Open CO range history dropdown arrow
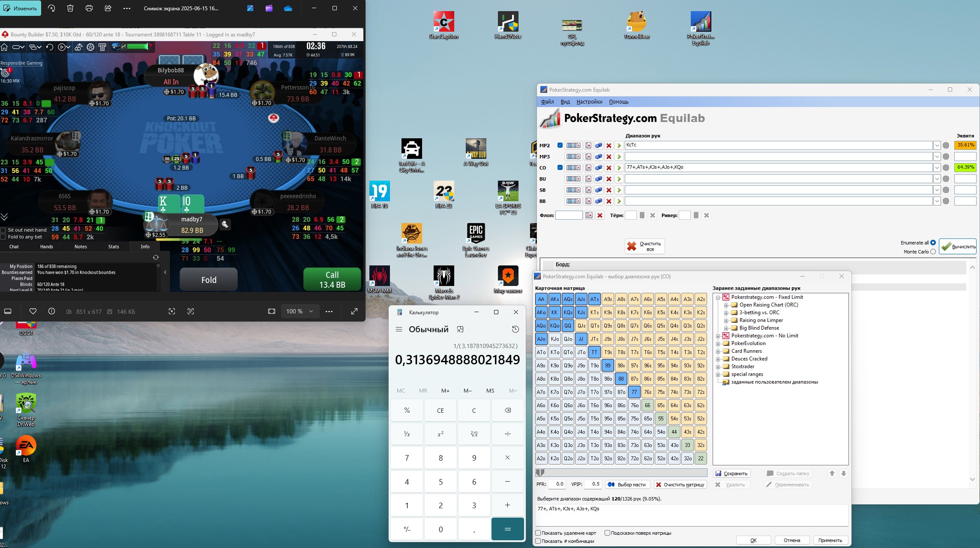980x548 pixels. pyautogui.click(x=937, y=168)
